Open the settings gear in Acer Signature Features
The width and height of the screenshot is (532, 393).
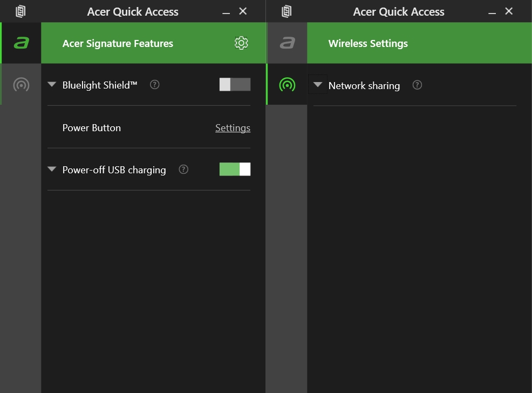click(x=241, y=43)
